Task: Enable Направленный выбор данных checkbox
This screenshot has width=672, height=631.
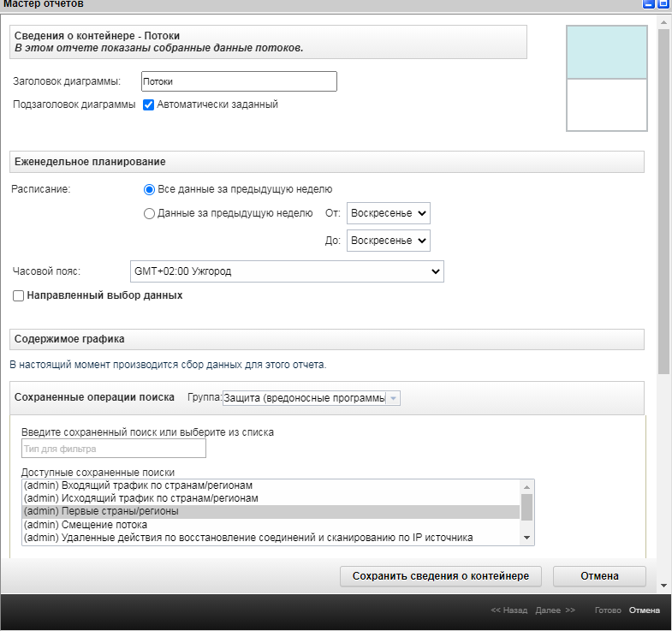Action: coord(19,295)
